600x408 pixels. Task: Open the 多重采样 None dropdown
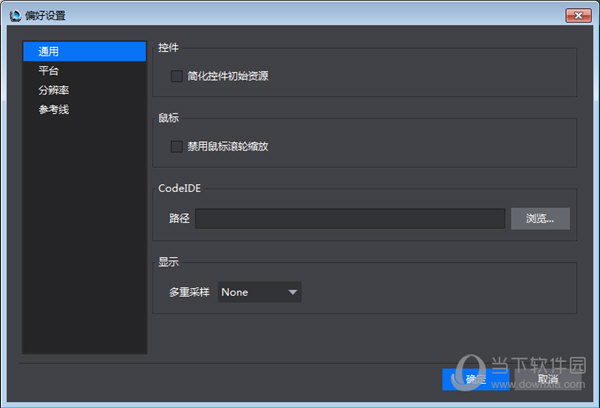259,292
